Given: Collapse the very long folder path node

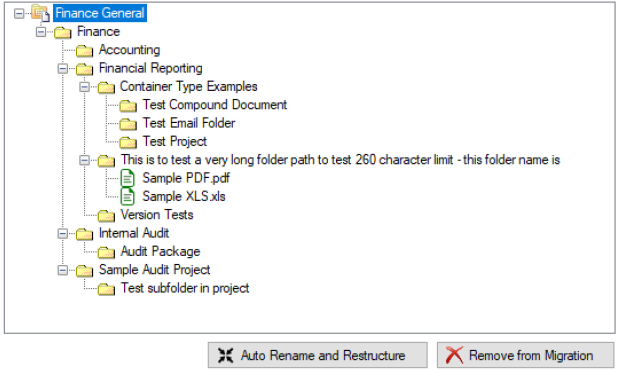Looking at the screenshot, I should point(84,160).
